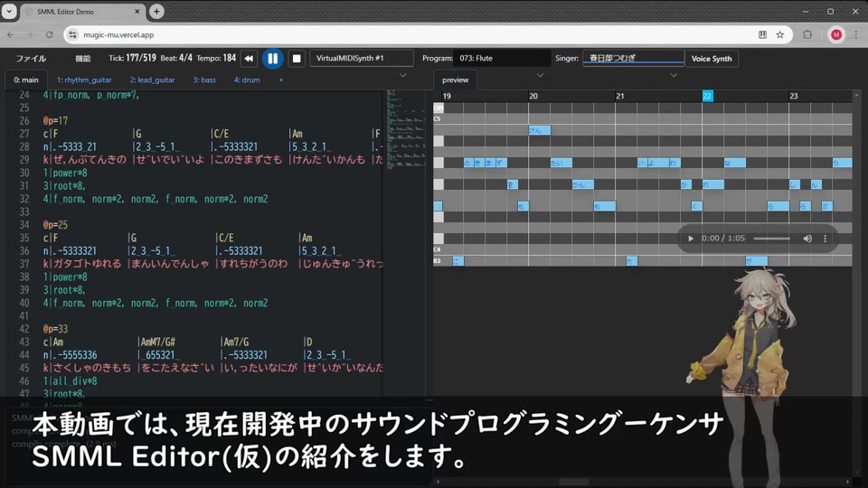The width and height of the screenshot is (868, 488).
Task: Expand the chevron below the Singer field
Action: (674, 75)
